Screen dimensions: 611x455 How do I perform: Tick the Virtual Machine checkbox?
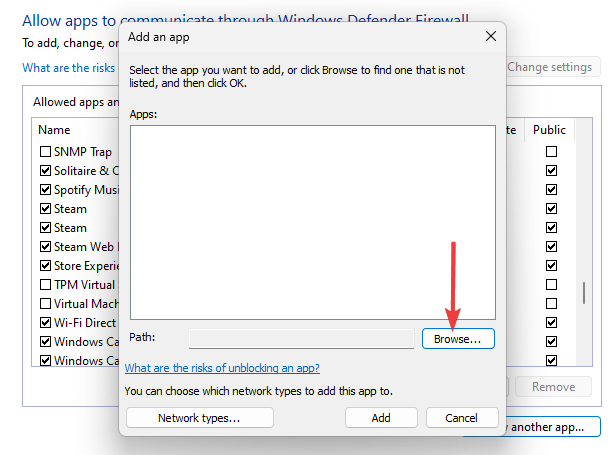(45, 304)
